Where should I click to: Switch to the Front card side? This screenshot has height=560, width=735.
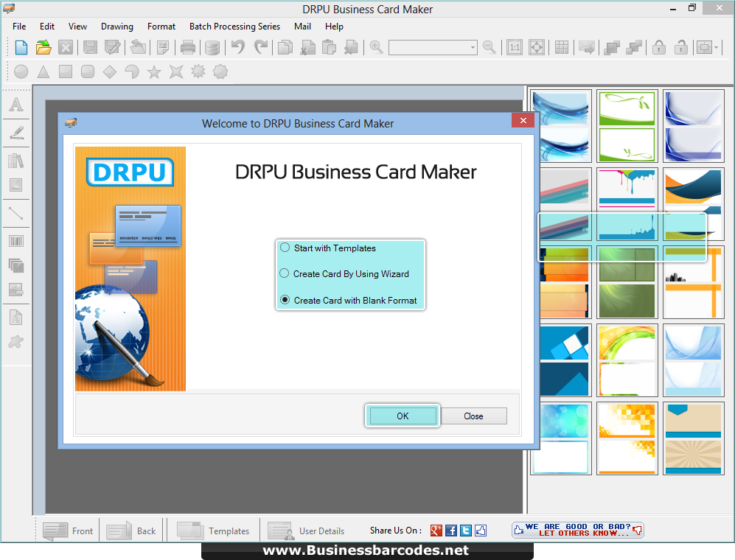point(68,531)
